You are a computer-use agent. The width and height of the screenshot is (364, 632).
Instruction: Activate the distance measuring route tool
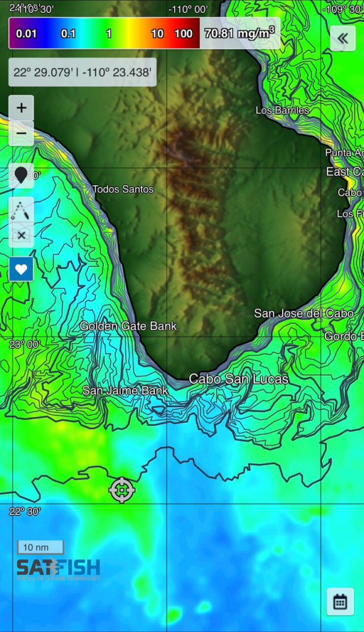[x=21, y=210]
